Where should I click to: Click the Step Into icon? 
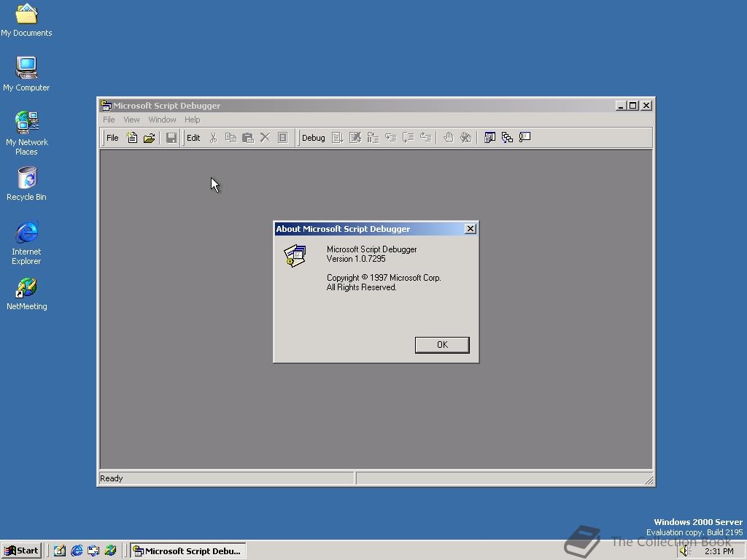390,138
